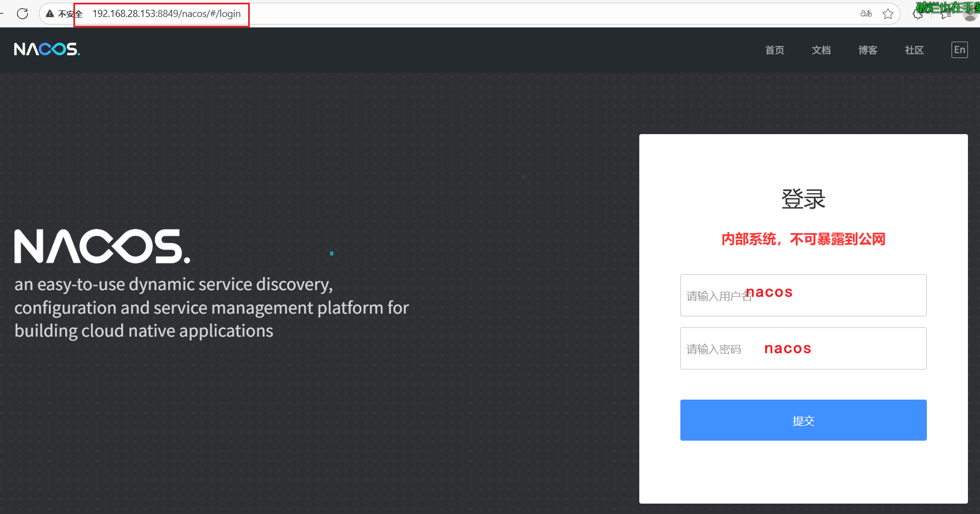Click the Not secure warning icon
Image resolution: width=980 pixels, height=514 pixels.
point(50,14)
